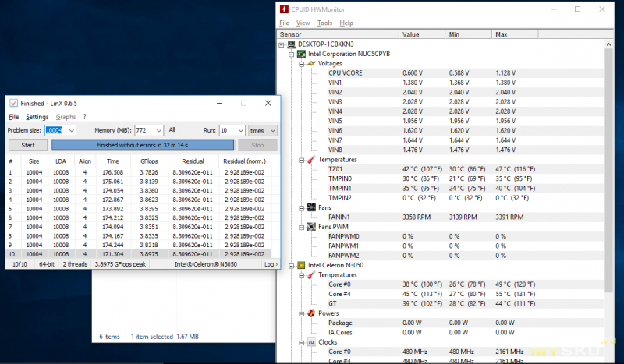Click the NUC5CPYB Temperatures thermometer icon

(x=311, y=160)
